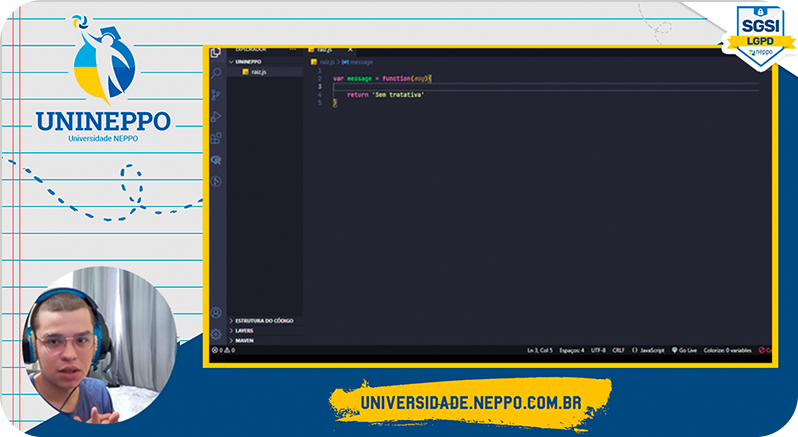Screen dimensions: 798x437
Task: Open the Explorer panel more actions ellipsis
Action: tap(293, 50)
